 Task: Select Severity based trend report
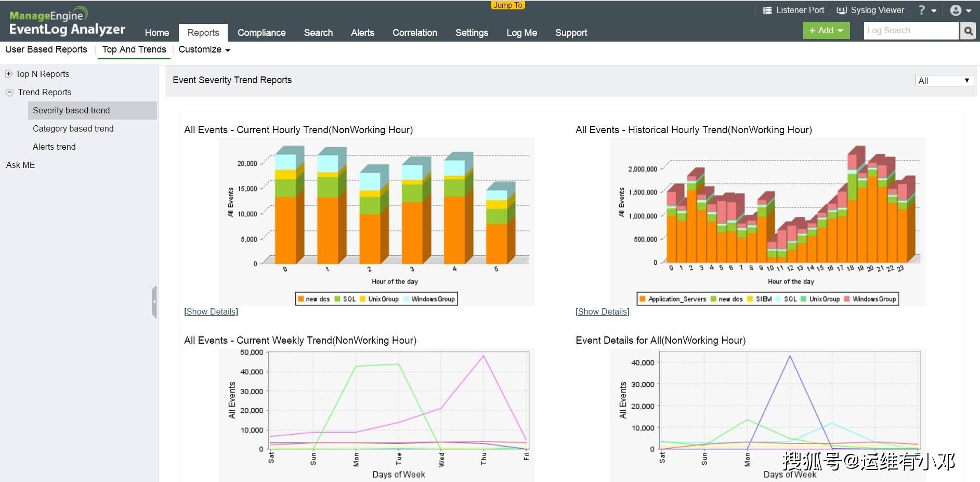(93, 110)
